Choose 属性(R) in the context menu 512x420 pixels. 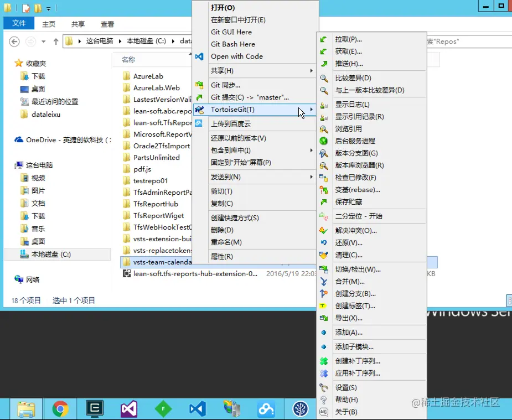coord(255,257)
